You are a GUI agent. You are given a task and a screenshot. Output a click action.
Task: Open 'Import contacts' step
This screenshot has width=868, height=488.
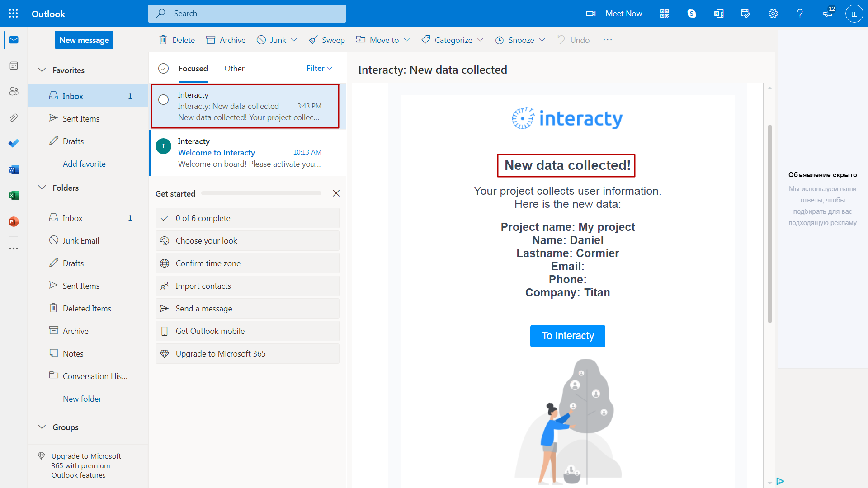[247, 286]
